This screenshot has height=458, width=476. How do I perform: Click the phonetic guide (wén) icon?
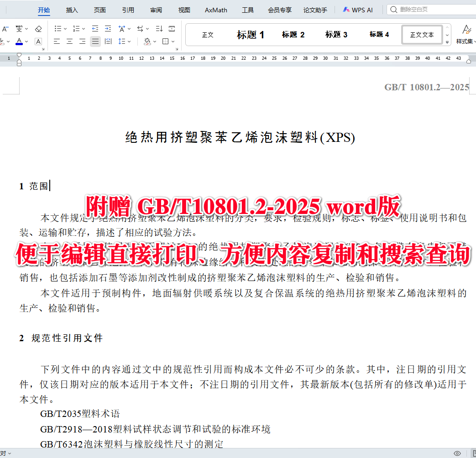click(x=19, y=29)
